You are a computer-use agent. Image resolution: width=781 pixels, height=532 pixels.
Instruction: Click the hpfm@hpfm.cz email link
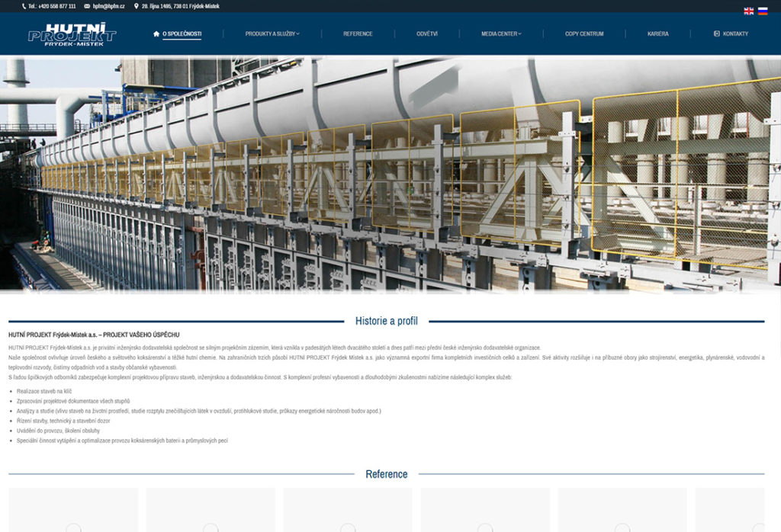[108, 6]
